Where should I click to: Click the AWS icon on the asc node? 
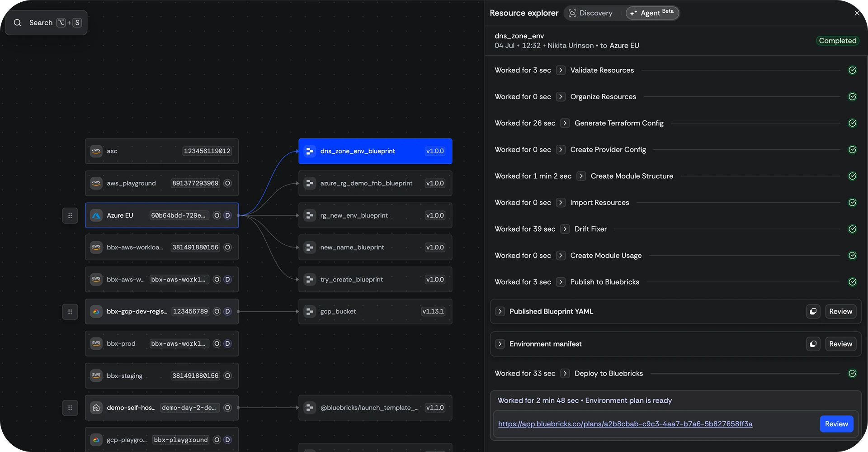tap(96, 151)
